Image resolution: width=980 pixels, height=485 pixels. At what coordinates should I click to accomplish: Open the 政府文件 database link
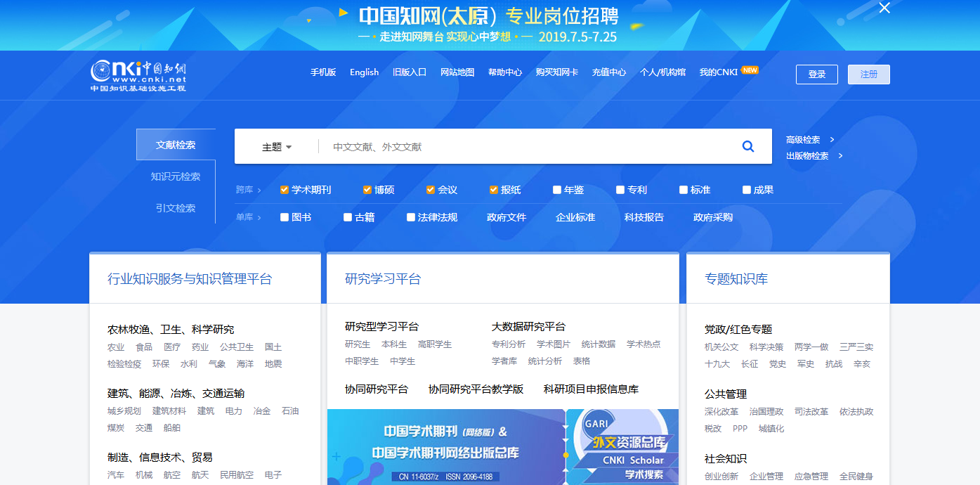[507, 217]
